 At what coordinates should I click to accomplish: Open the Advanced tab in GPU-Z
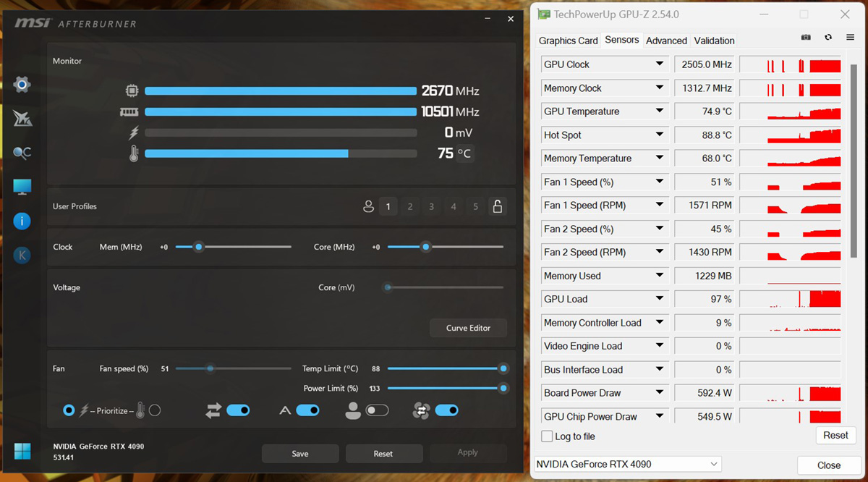coord(666,41)
